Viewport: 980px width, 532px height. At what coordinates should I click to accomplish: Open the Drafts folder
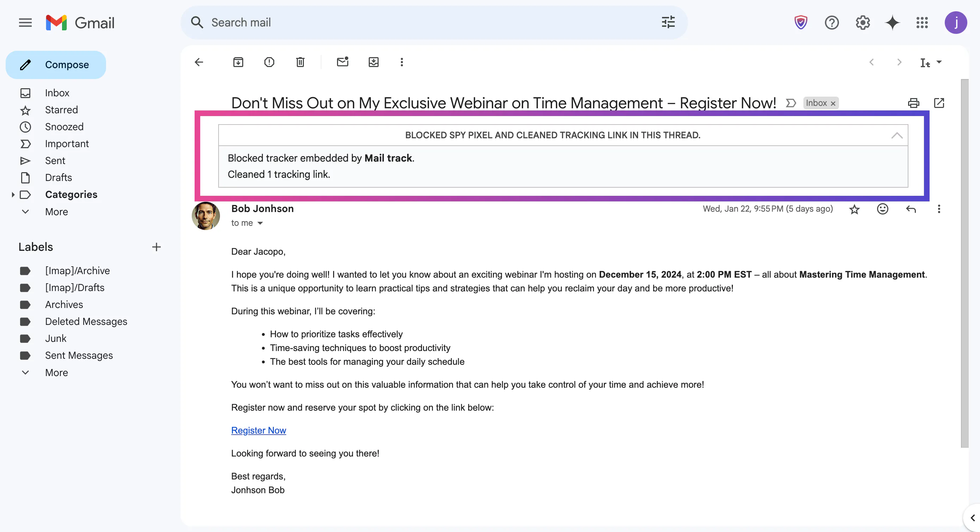point(58,177)
